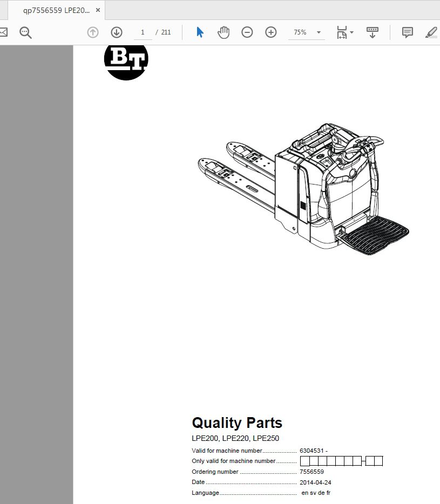The image size is (440, 504).
Task: Click the BT logo on the page
Action: coord(126,62)
